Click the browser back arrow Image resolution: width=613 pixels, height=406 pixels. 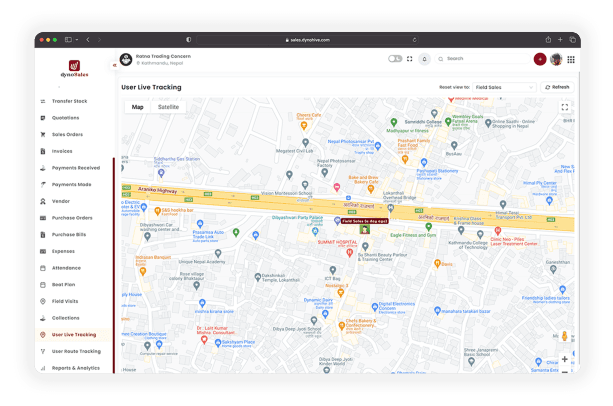[88, 39]
